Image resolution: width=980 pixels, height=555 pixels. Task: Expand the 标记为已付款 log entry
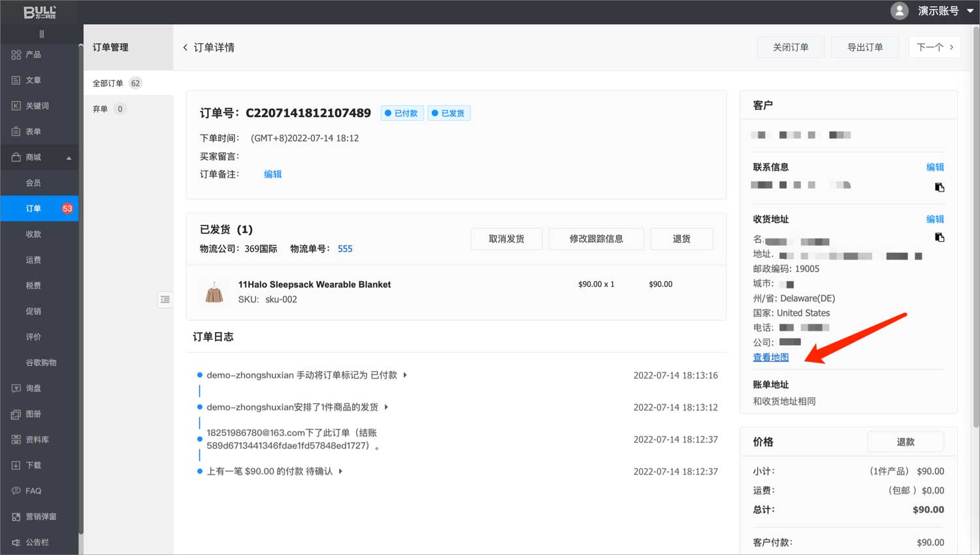pyautogui.click(x=405, y=375)
